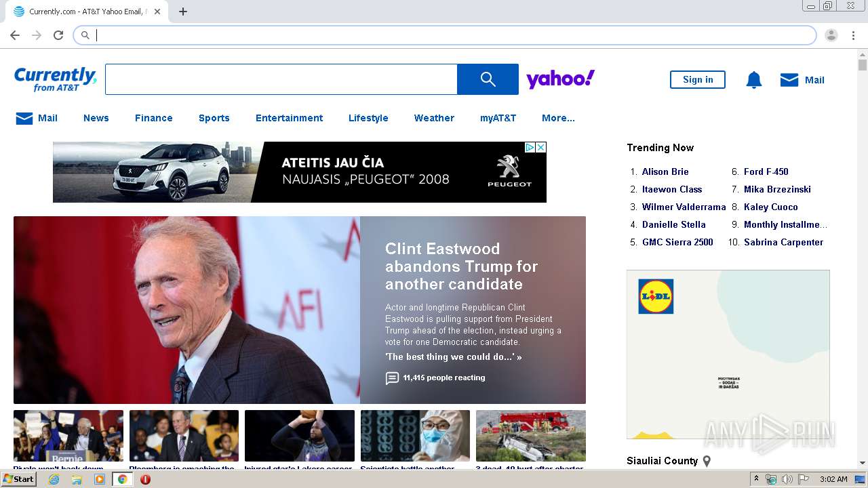
Task: Open trending topic Mika Brzezinski
Action: [x=777, y=189]
